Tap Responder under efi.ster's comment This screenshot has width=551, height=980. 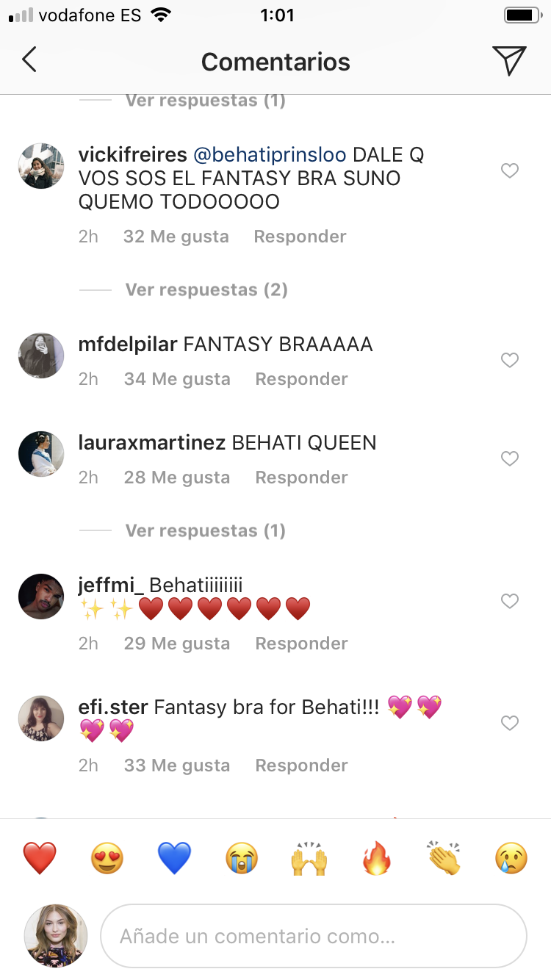point(301,765)
